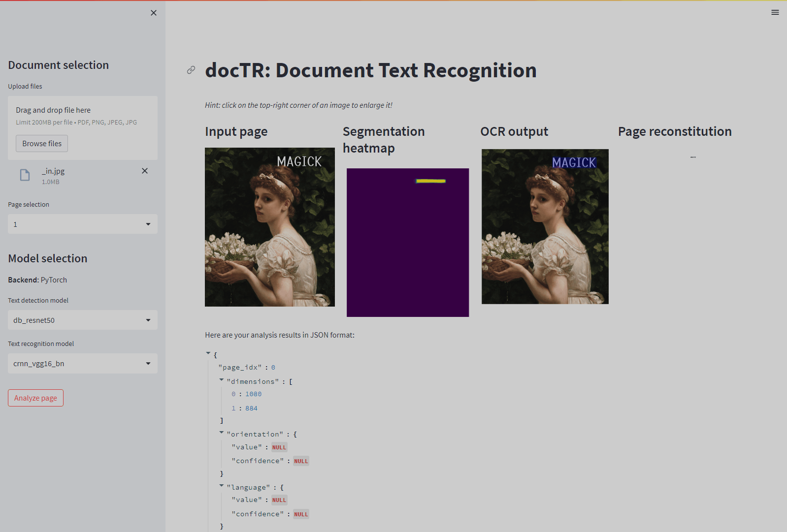Click the docTR: Document Text Recognition title
The image size is (787, 532).
(371, 70)
